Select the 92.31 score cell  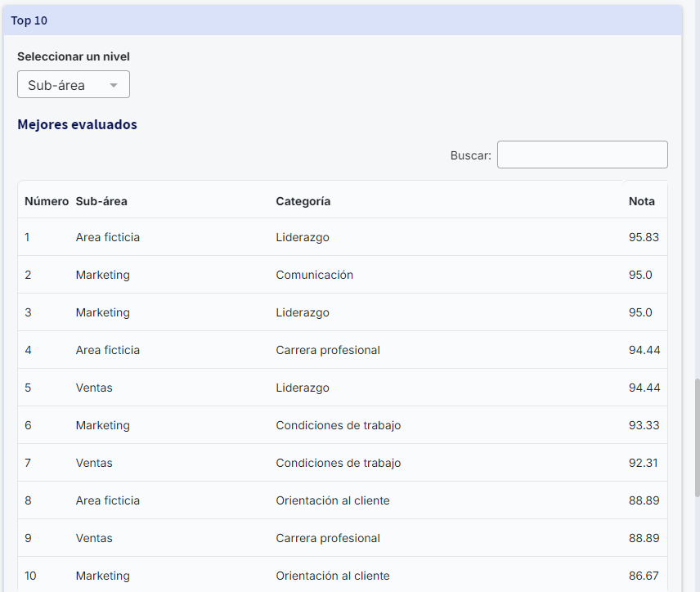point(644,463)
